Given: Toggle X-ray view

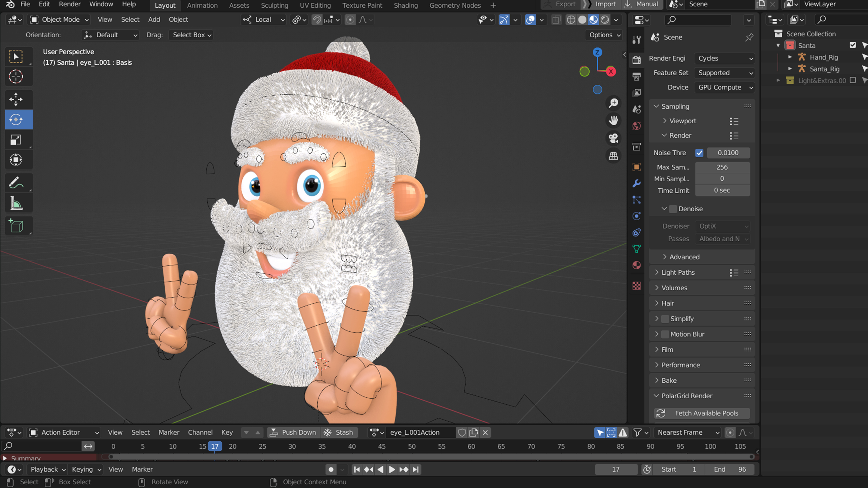Looking at the screenshot, I should point(556,20).
